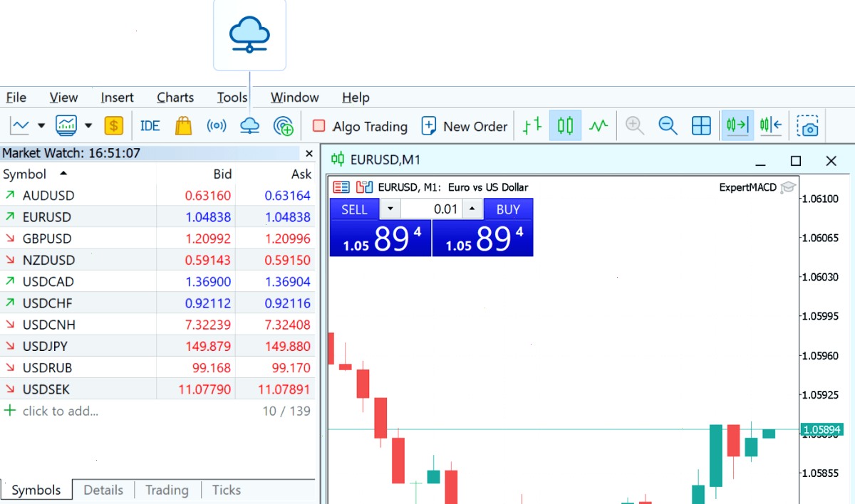The width and height of the screenshot is (855, 504).
Task: Switch to the Trading tab
Action: click(x=167, y=490)
